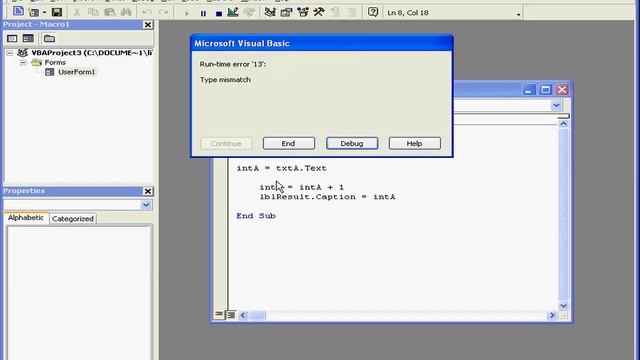Click the horizontal scrollbar thumb in code window
Viewport: 640px width, 360px height.
coord(258,315)
